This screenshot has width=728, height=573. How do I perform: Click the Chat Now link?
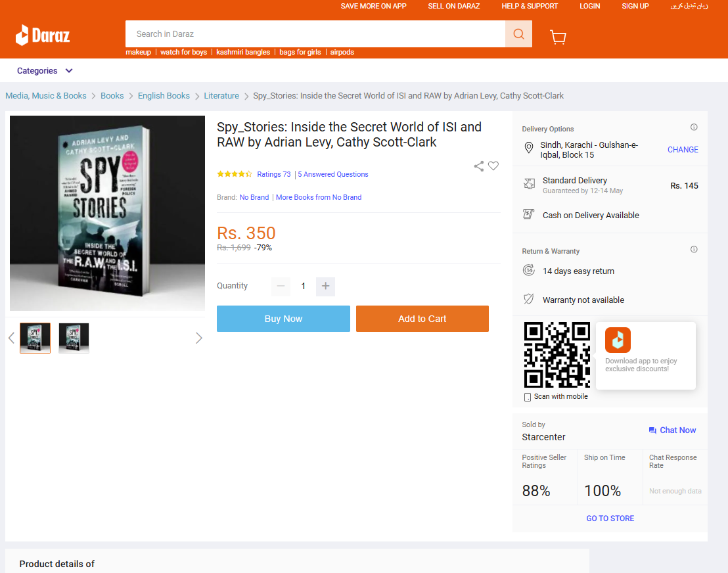click(677, 430)
